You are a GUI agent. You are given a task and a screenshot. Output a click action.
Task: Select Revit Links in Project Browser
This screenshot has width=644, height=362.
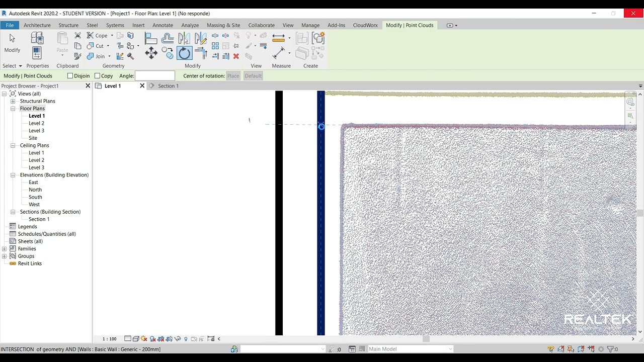[x=30, y=263]
